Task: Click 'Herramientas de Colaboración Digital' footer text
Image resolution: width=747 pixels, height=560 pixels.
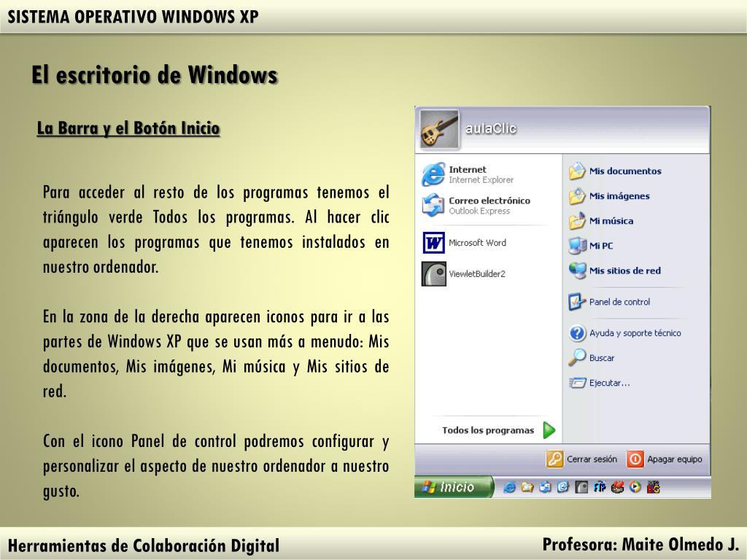Action: tap(144, 545)
